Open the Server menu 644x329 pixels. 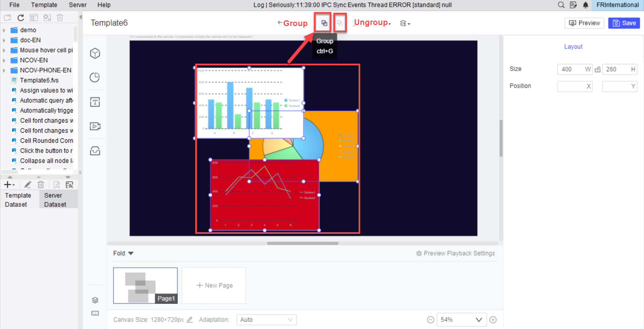point(77,5)
